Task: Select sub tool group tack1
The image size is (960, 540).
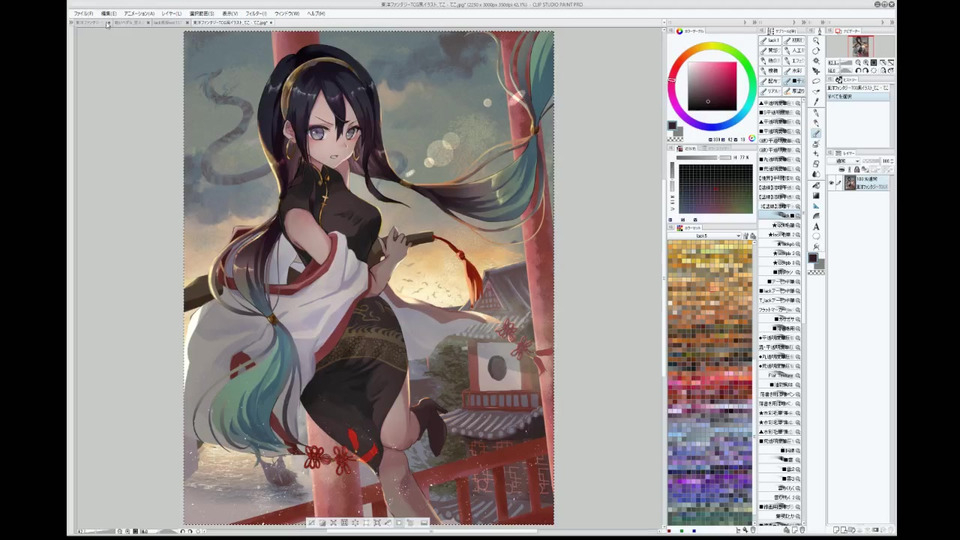Action: 770,40
